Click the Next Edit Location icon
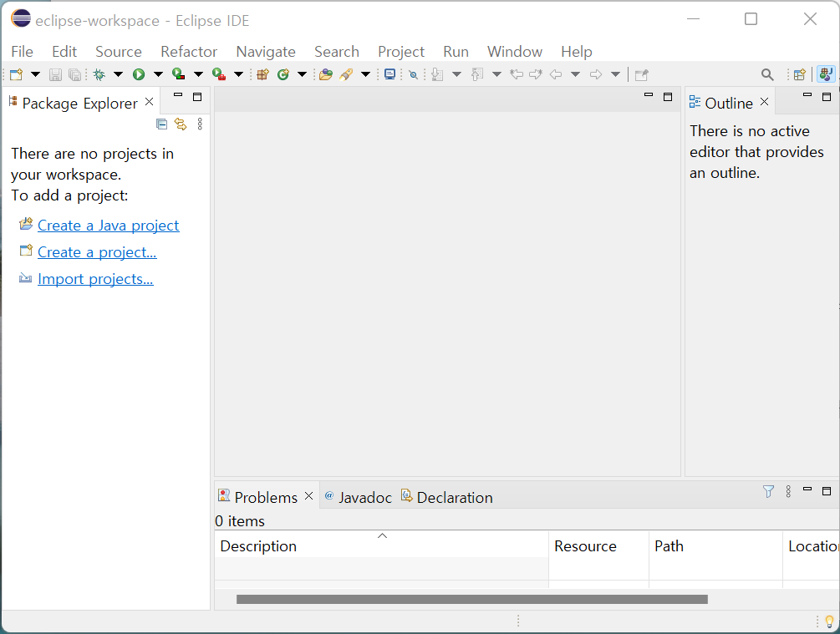Screen dimensions: 840x634 [x=536, y=74]
